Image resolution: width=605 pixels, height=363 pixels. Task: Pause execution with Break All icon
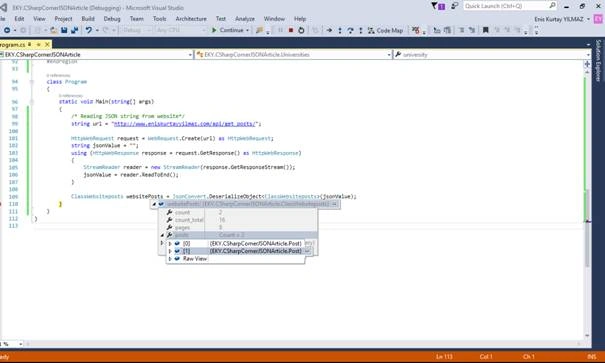point(281,30)
